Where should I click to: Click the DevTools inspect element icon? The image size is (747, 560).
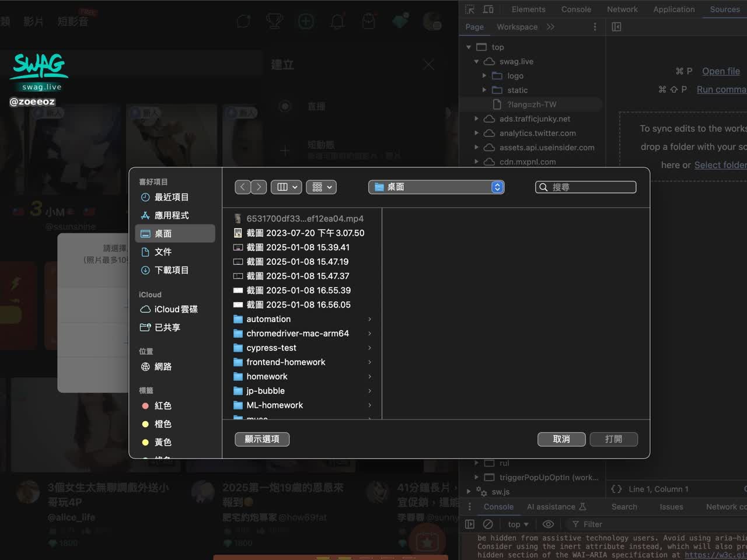pos(470,9)
